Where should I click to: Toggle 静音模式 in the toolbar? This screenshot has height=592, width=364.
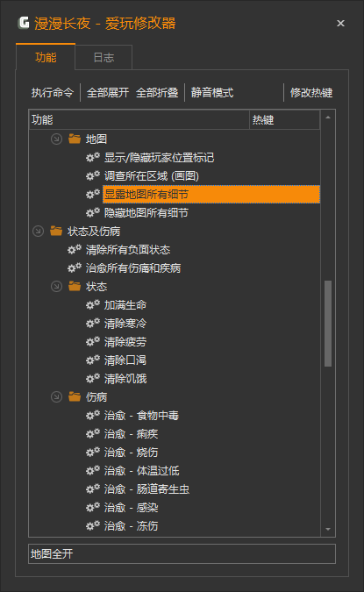212,92
